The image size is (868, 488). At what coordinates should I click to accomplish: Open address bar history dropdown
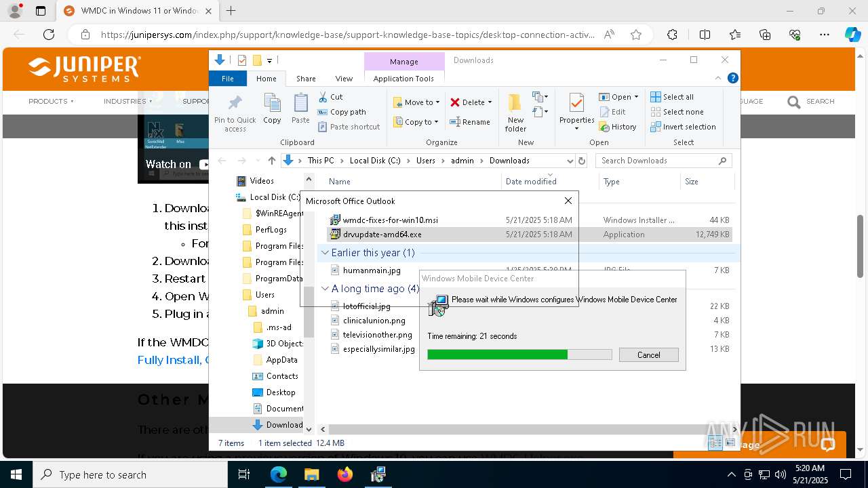point(570,161)
